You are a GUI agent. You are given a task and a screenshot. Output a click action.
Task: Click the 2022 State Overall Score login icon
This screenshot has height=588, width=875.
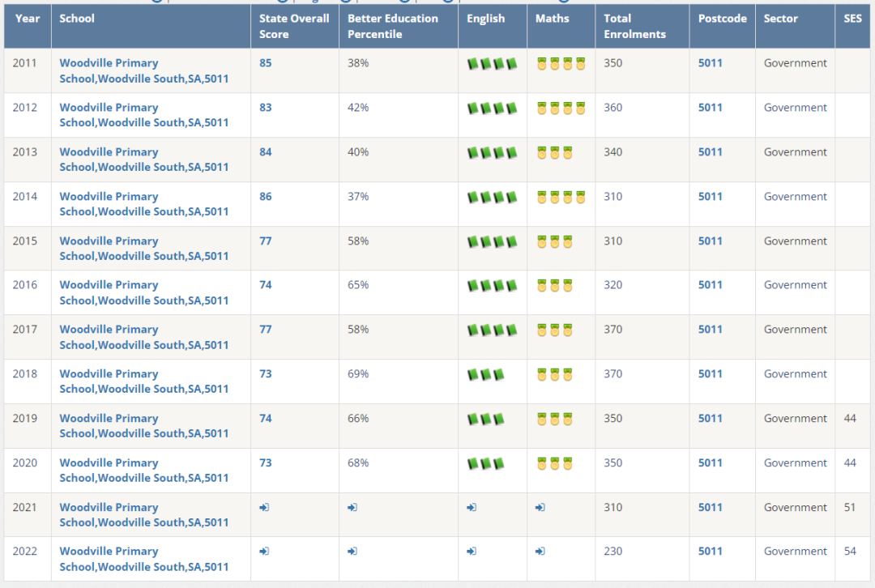[x=264, y=552]
